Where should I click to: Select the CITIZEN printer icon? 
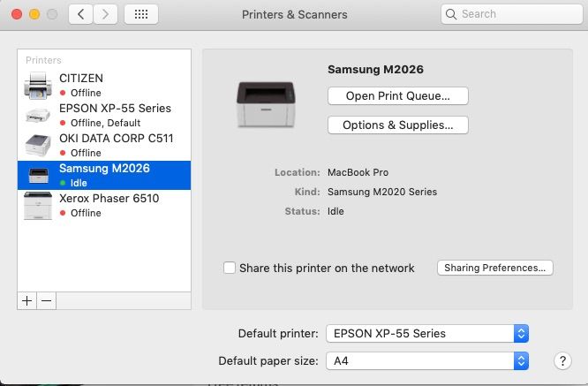pyautogui.click(x=37, y=86)
